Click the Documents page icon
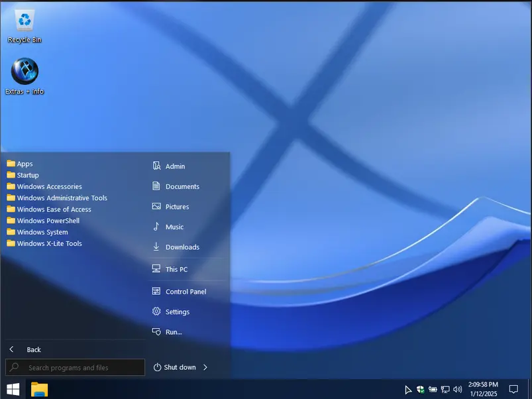The height and width of the screenshot is (399, 532). pos(156,186)
